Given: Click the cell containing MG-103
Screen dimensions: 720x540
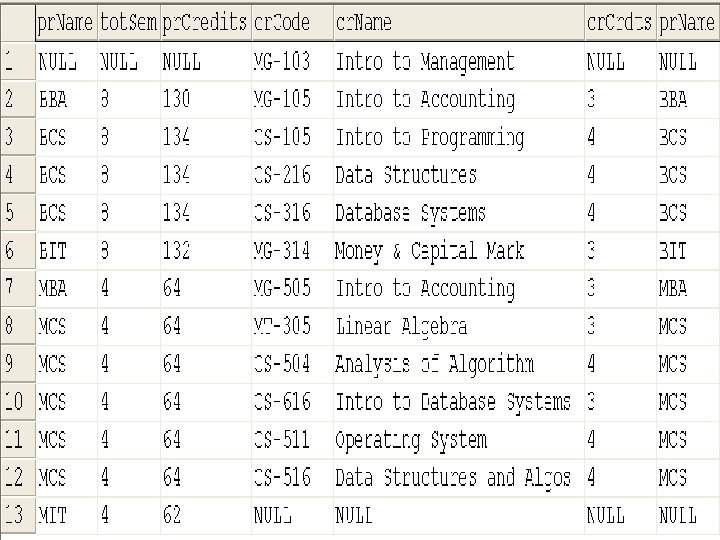Looking at the screenshot, I should coord(292,62).
